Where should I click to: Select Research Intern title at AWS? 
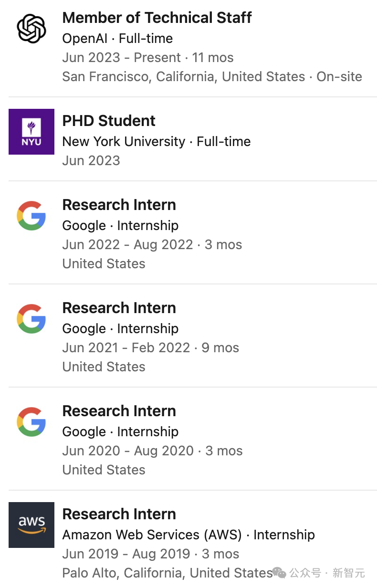(x=119, y=514)
